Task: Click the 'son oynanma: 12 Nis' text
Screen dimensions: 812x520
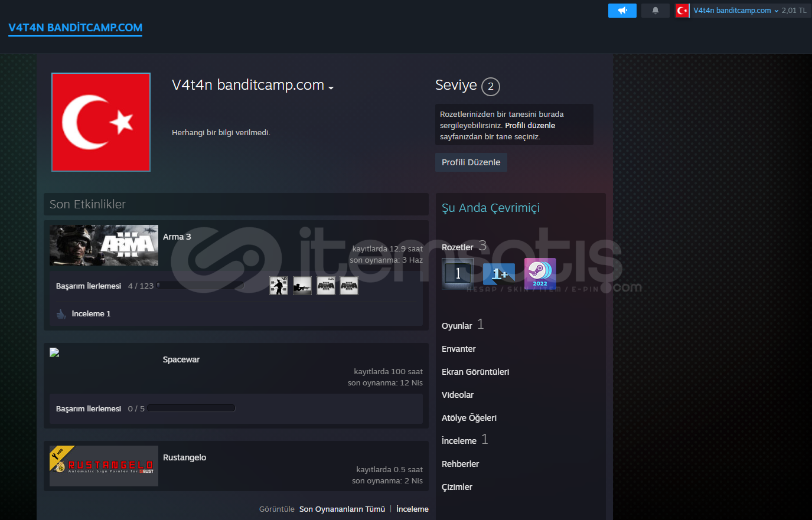Action: coord(385,383)
